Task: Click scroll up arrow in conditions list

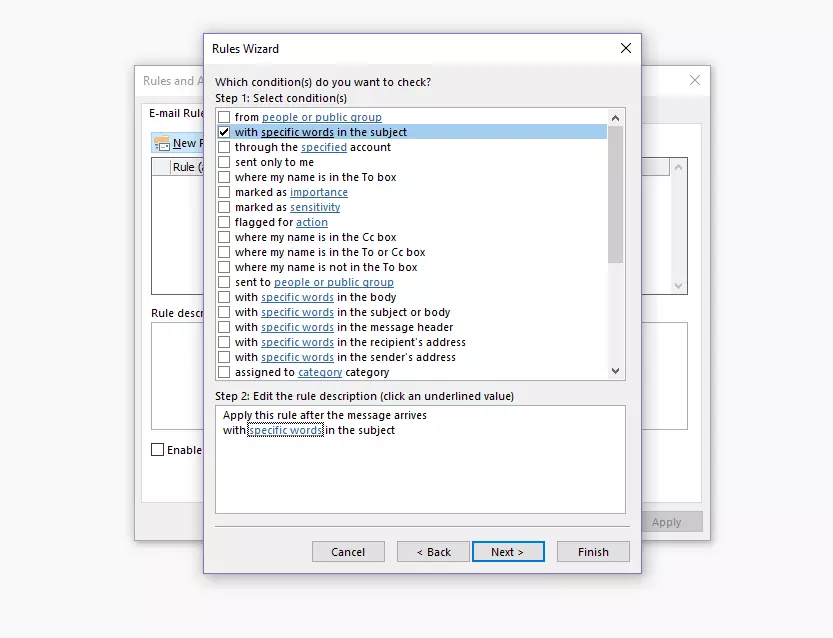Action: [615, 118]
